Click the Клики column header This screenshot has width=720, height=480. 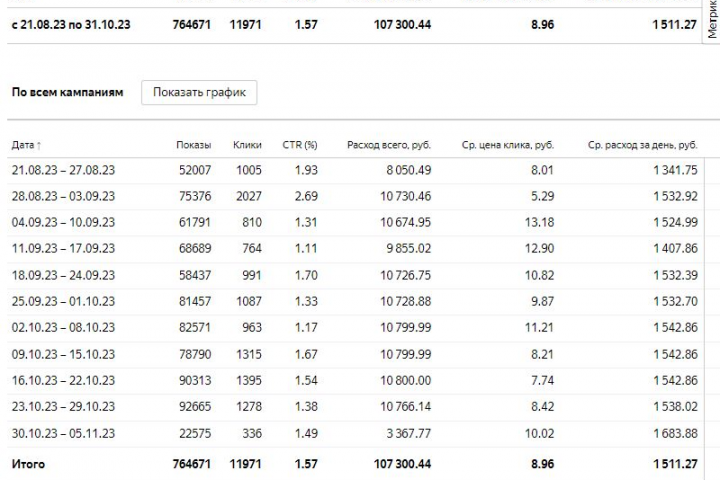[x=247, y=145]
